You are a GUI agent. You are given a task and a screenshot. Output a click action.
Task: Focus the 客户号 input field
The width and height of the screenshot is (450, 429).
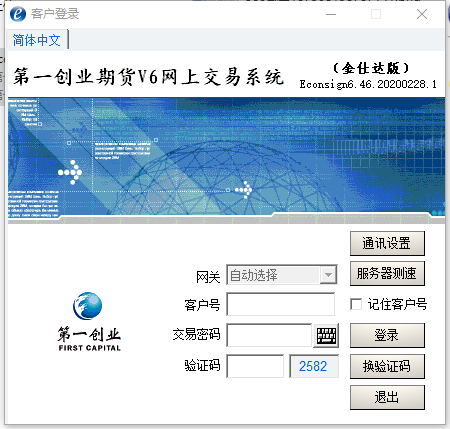[x=281, y=304]
